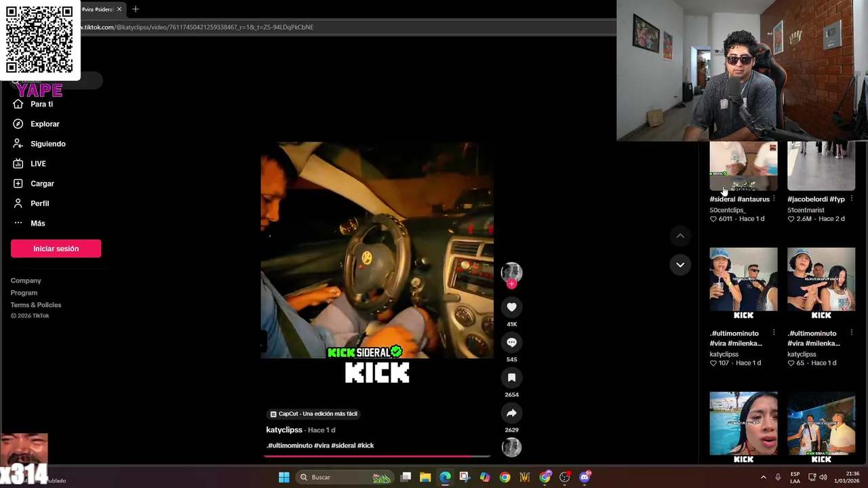
Task: Open katyclipss profile name under video
Action: coord(284,430)
